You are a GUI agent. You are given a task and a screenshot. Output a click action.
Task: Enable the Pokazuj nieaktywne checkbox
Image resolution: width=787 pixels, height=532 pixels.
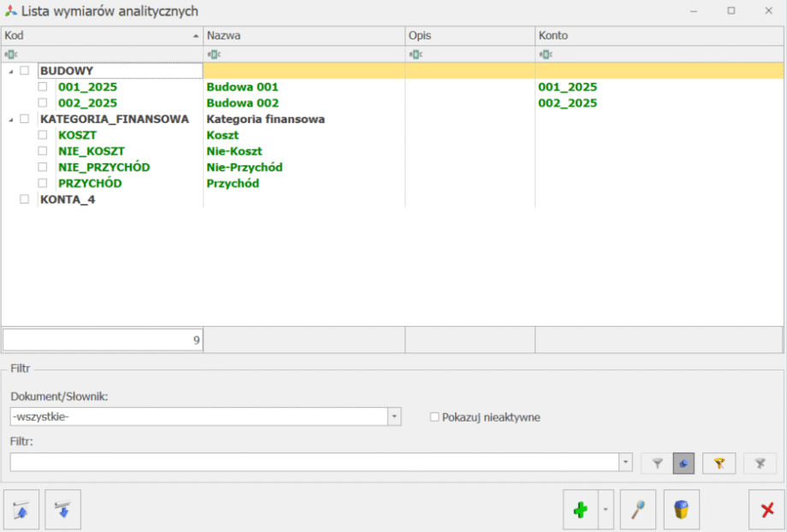pos(435,417)
